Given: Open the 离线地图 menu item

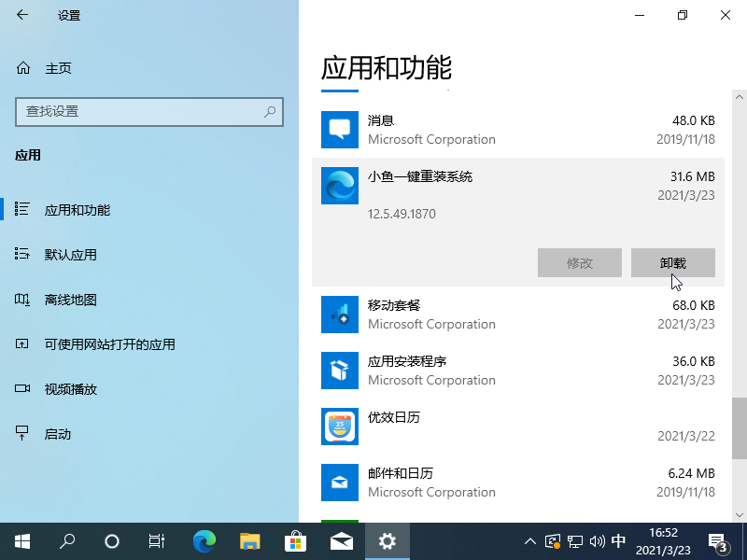Looking at the screenshot, I should click(71, 300).
